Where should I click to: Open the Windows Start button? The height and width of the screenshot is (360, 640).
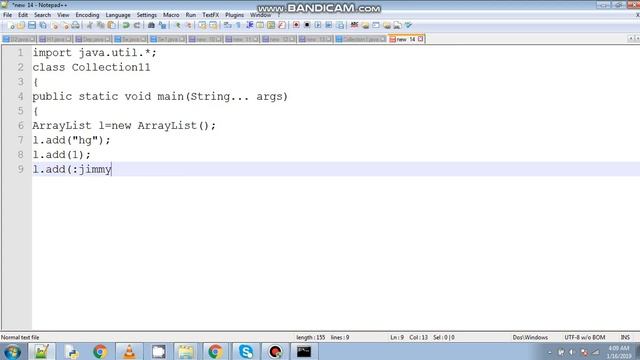click(x=12, y=352)
